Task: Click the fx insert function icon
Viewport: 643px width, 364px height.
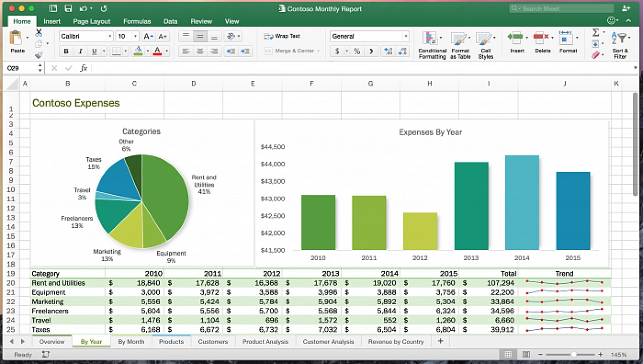Action: [x=84, y=68]
